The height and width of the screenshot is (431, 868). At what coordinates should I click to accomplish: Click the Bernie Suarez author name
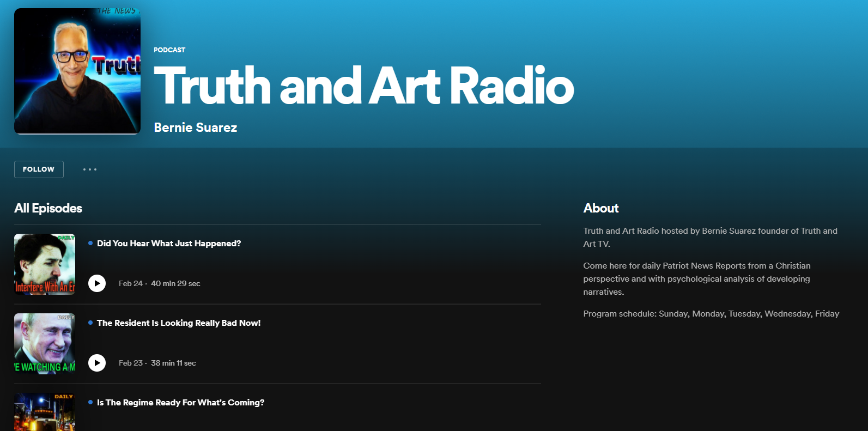[196, 128]
